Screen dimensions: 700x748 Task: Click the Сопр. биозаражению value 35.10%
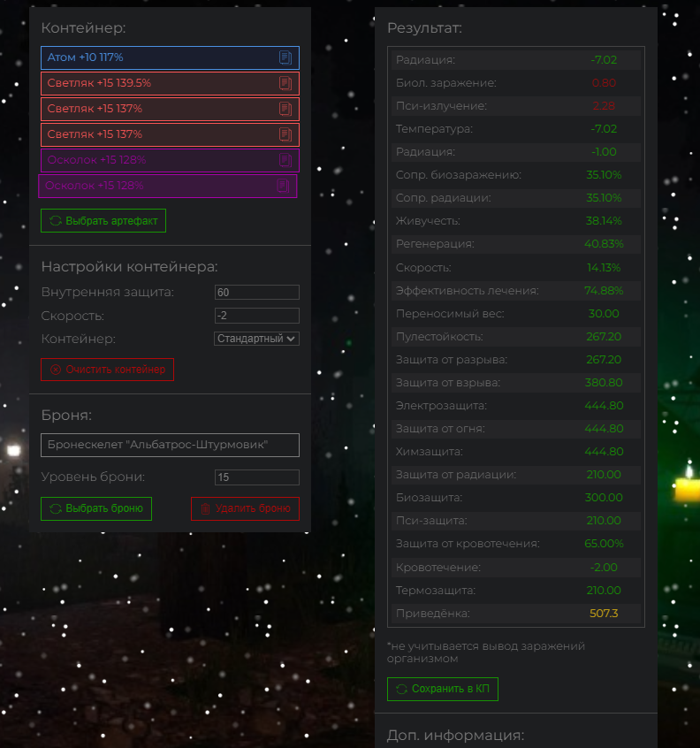[604, 175]
